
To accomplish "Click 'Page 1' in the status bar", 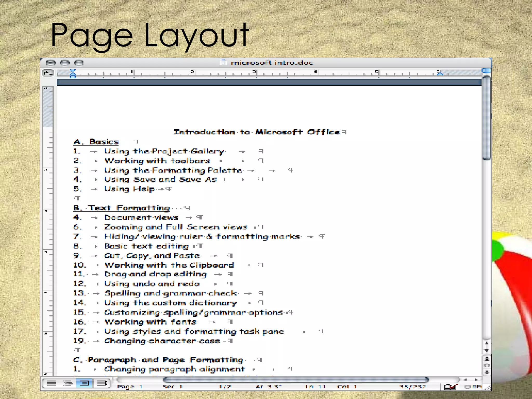I will point(130,387).
